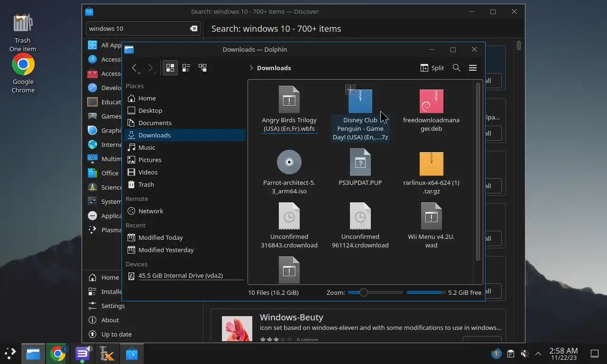Open Dolphin's search magnifier

(x=456, y=68)
